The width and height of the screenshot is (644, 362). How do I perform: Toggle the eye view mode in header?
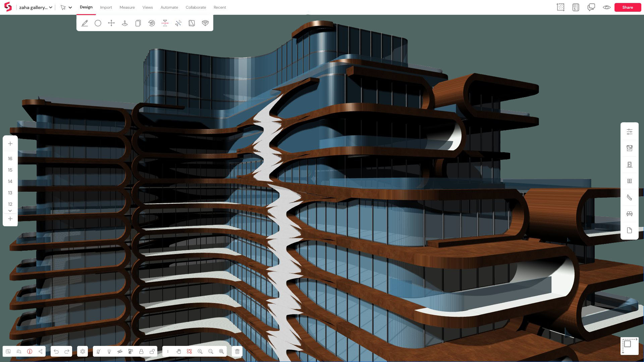(x=606, y=7)
